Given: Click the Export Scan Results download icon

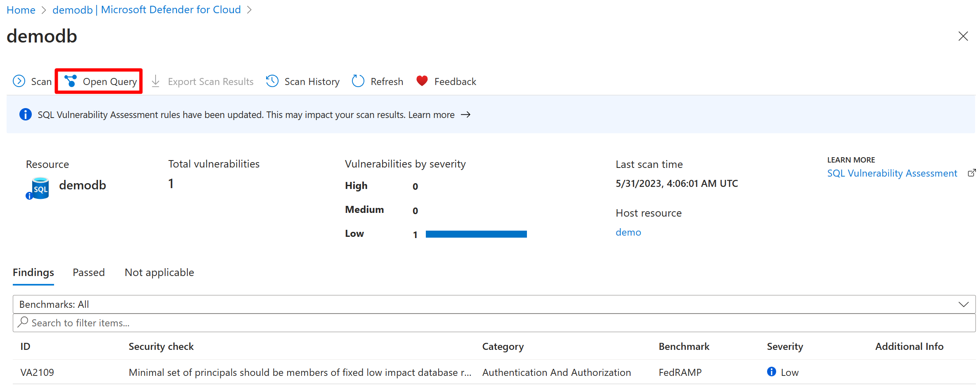Looking at the screenshot, I should pos(156,81).
